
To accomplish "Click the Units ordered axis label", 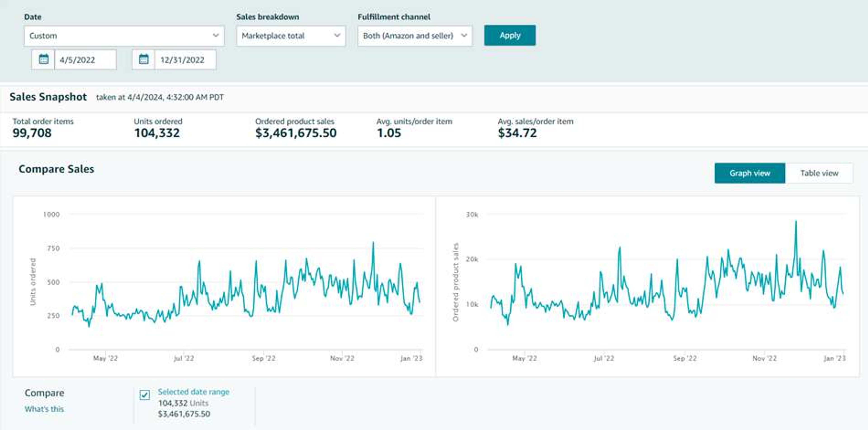I will pos(33,282).
